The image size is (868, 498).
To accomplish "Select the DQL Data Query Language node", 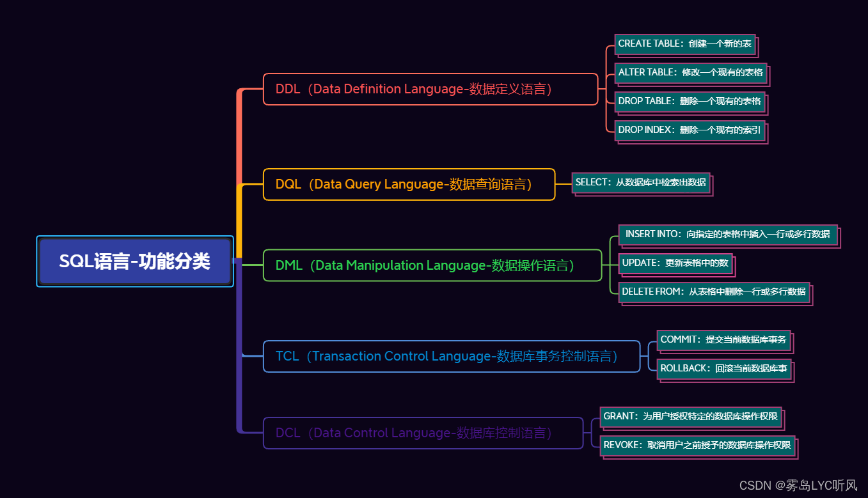I will tap(409, 185).
